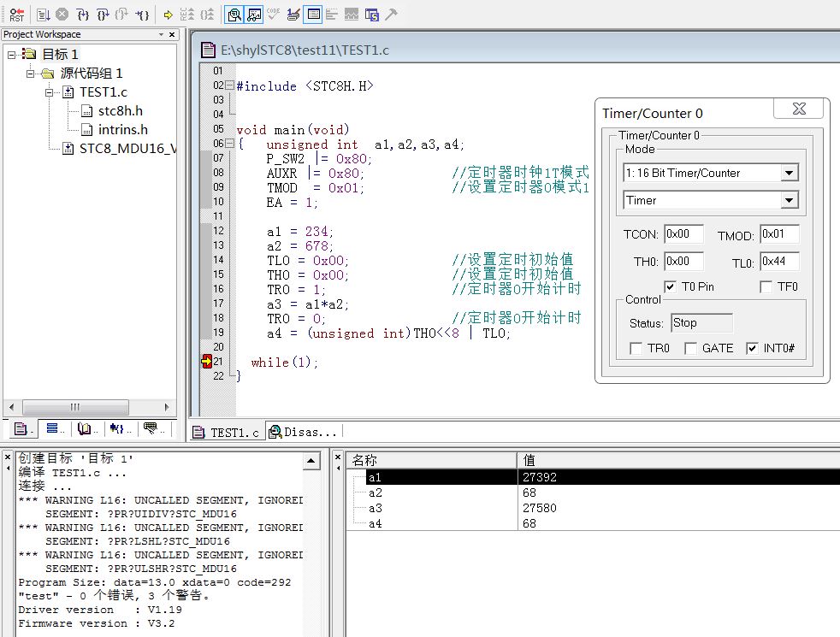Select intrins.h in the project tree

coord(122,130)
